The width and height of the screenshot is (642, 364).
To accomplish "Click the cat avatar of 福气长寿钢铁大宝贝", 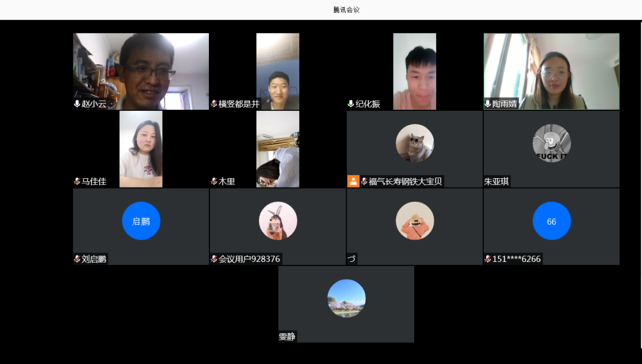I will pos(414,143).
